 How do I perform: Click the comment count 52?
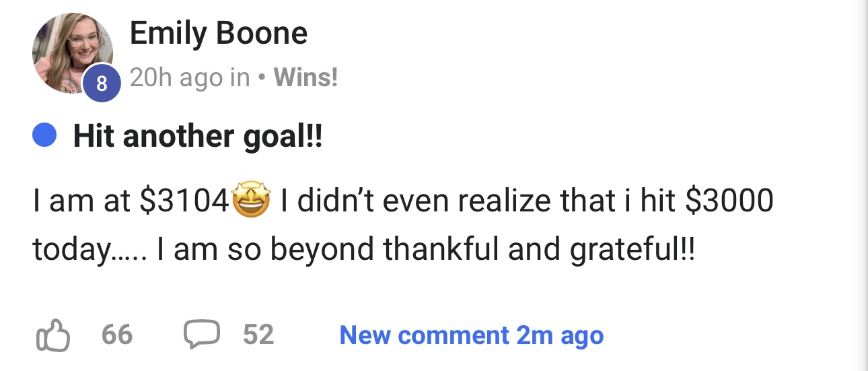pyautogui.click(x=258, y=335)
